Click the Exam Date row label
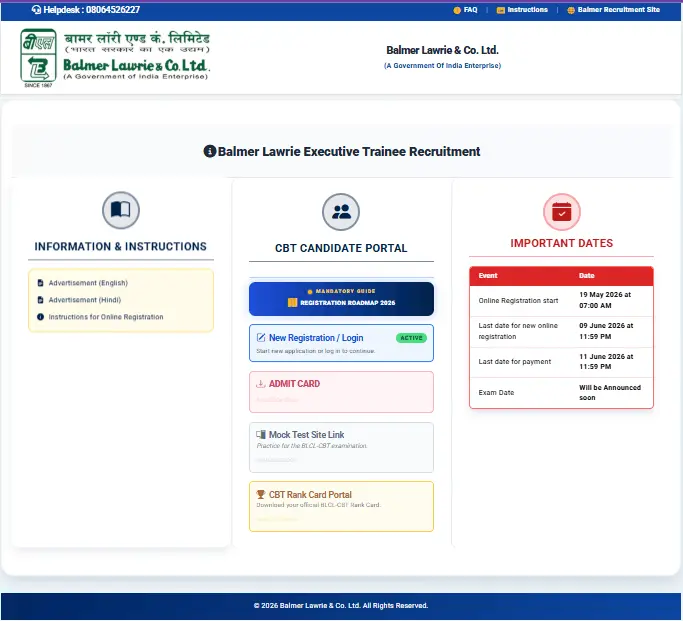The width and height of the screenshot is (683, 621). 496,392
